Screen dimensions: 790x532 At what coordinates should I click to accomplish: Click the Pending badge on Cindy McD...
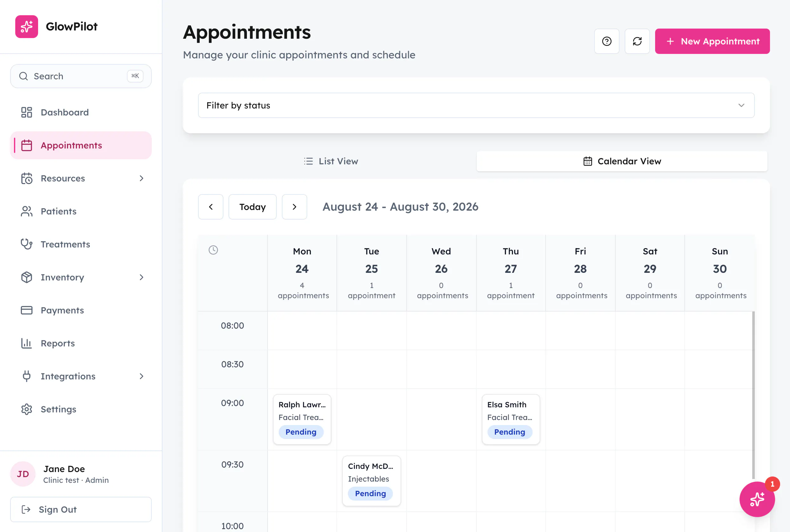pyautogui.click(x=370, y=493)
